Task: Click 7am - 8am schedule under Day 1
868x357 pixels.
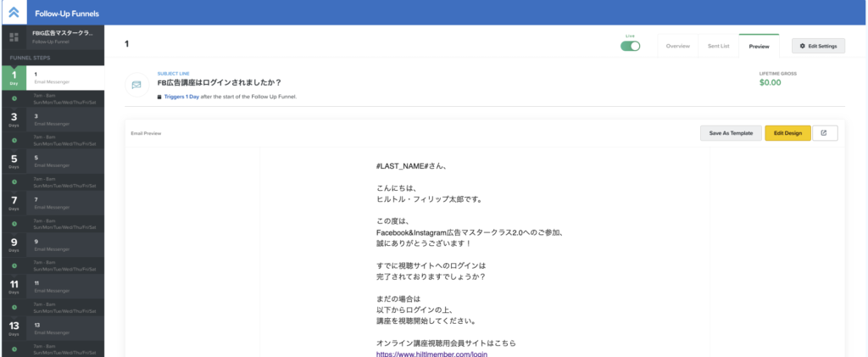Action: click(x=64, y=98)
